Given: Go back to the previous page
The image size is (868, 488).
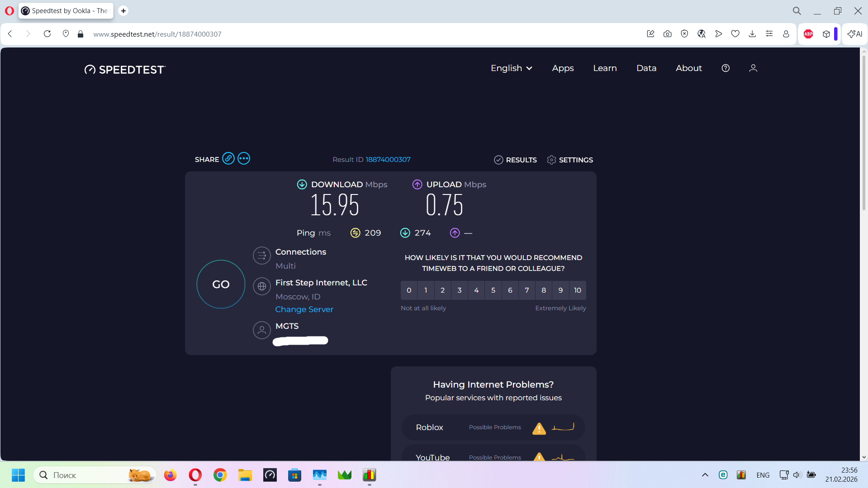Looking at the screenshot, I should (x=10, y=34).
